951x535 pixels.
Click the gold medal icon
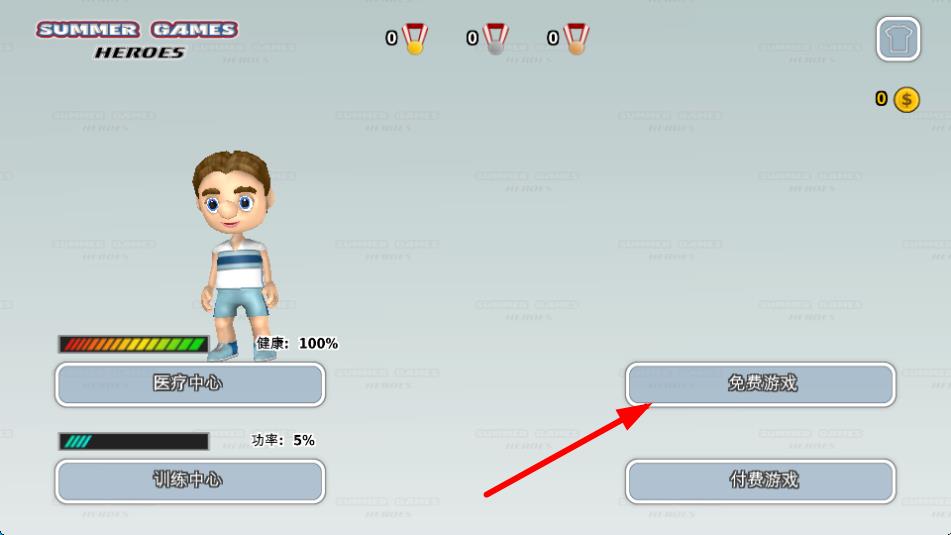pyautogui.click(x=415, y=39)
